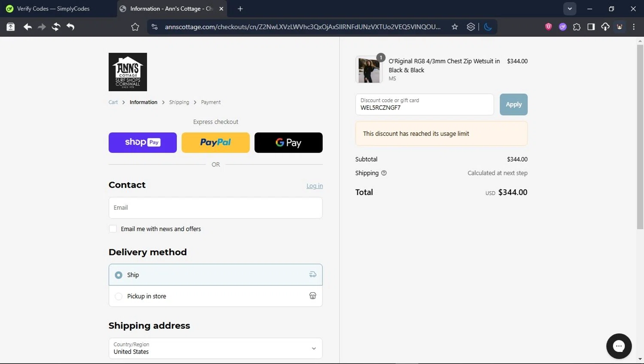Click the star icon left of the address bar
This screenshot has height=364, width=644.
135,27
